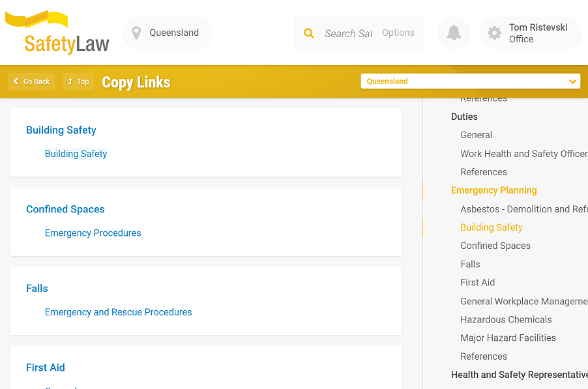
Task: Click the Go Back button
Action: pyautogui.click(x=31, y=81)
